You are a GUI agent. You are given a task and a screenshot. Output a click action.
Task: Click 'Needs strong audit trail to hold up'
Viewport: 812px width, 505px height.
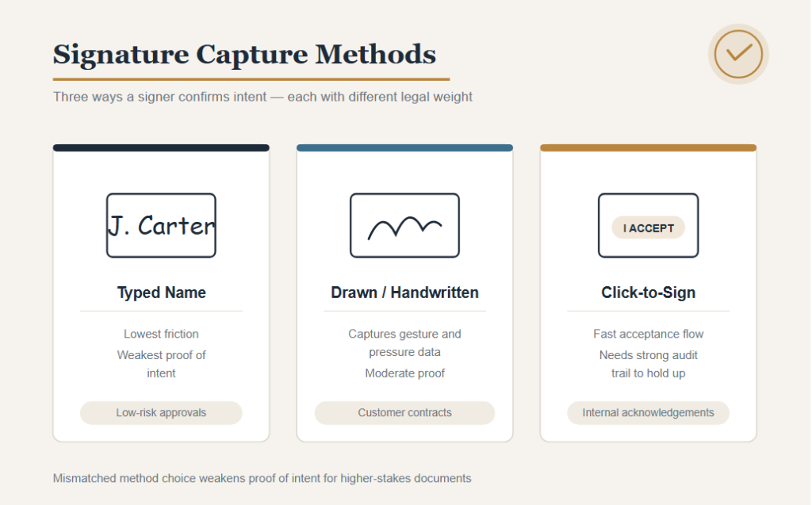click(x=649, y=364)
